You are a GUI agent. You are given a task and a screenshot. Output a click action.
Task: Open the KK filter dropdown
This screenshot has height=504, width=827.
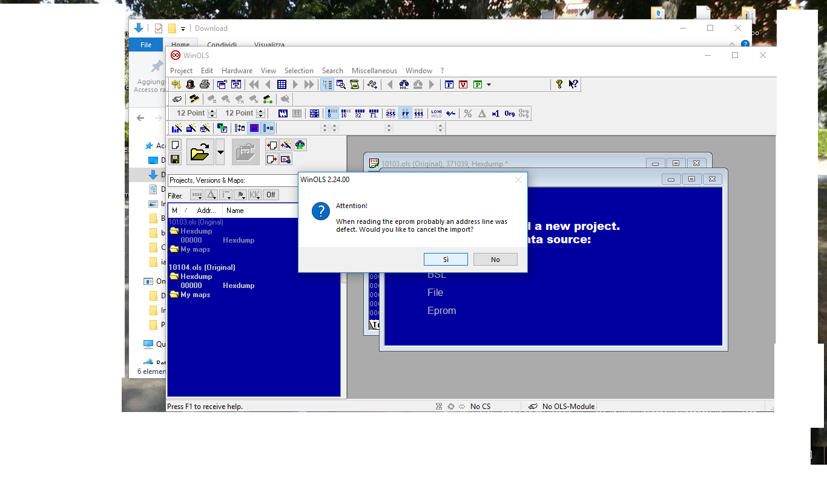(255, 195)
